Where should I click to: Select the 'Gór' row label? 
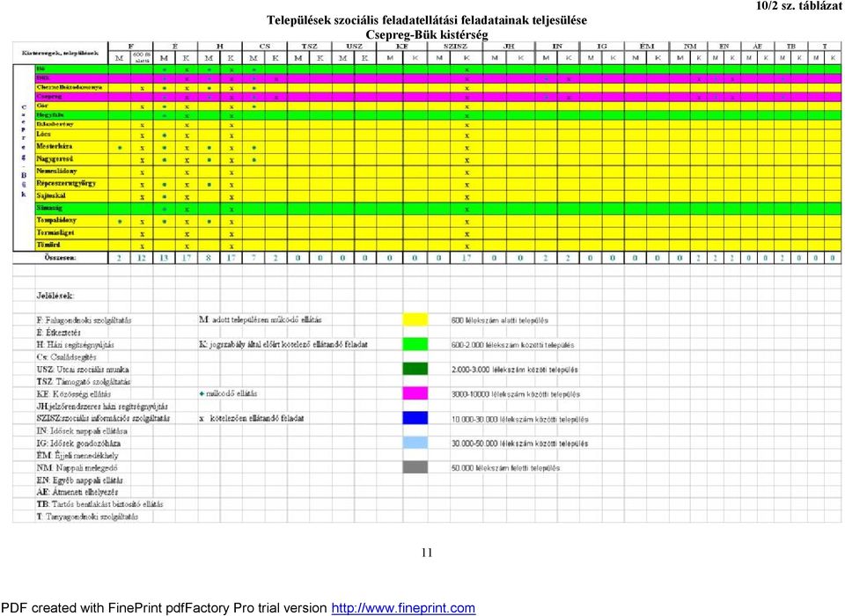pyautogui.click(x=42, y=106)
